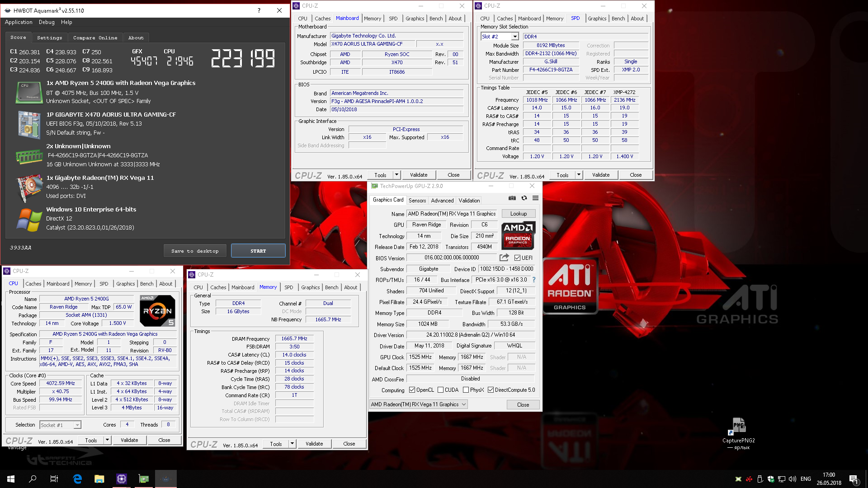The height and width of the screenshot is (488, 868).
Task: Expand Tools arrow in CPU-Z Memory window
Action: [x=292, y=444]
